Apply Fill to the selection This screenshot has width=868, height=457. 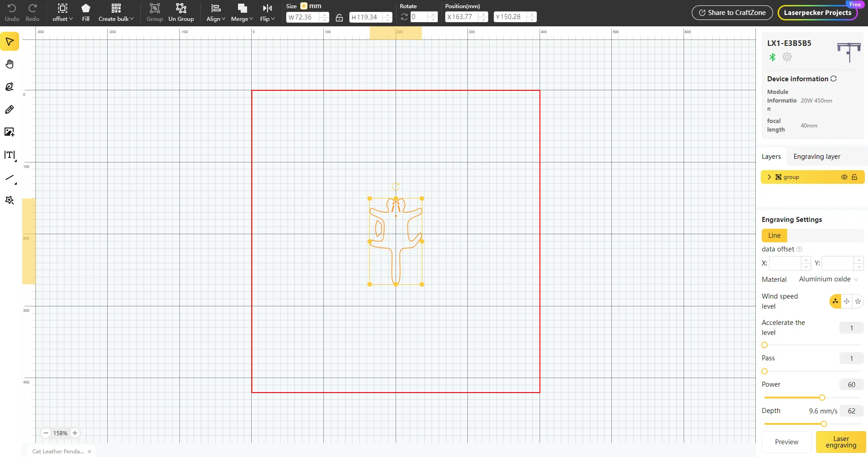(86, 13)
